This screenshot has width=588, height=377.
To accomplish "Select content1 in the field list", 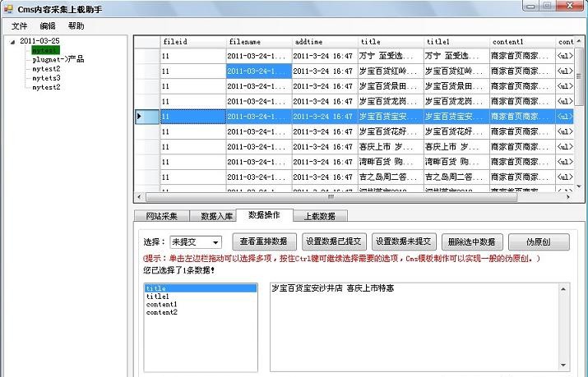I will pos(201,304).
